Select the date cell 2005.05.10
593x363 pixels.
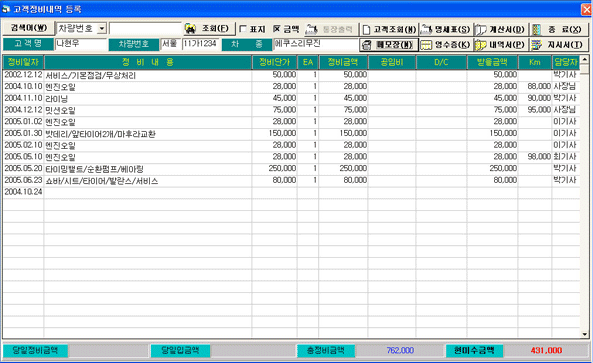point(23,157)
